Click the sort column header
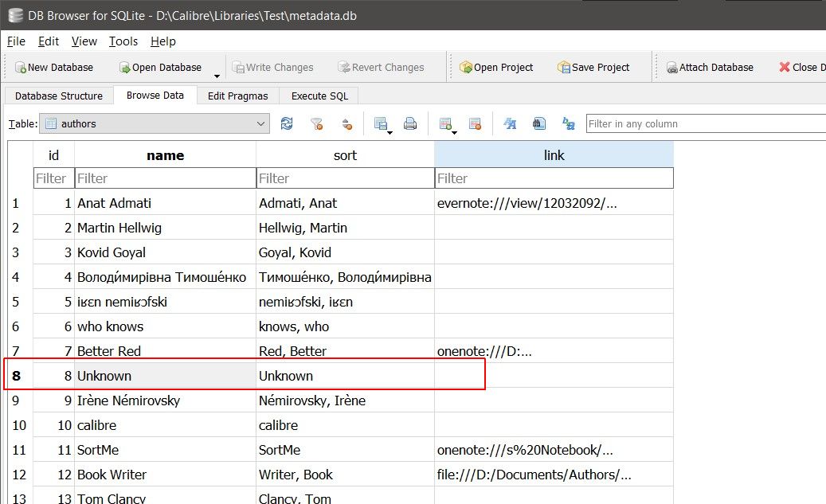Image resolution: width=826 pixels, height=504 pixels. coord(345,154)
